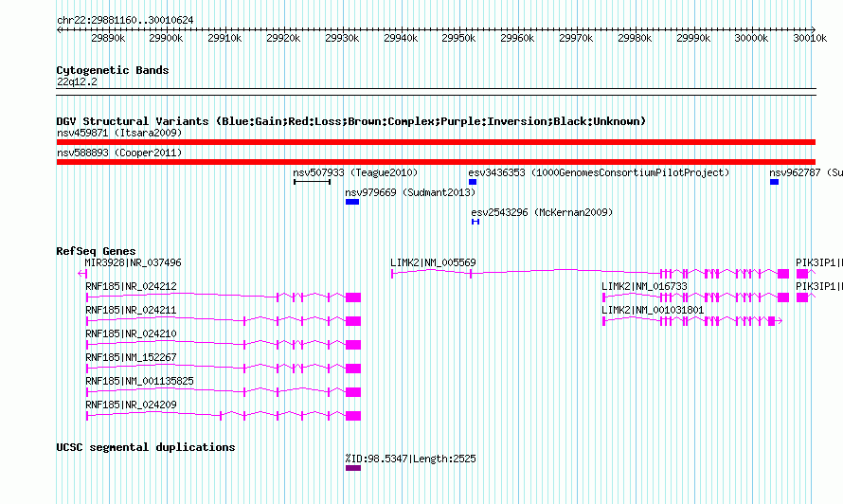843x504 pixels.
Task: Click the 29920k ruler tick label
Action: coord(283,38)
